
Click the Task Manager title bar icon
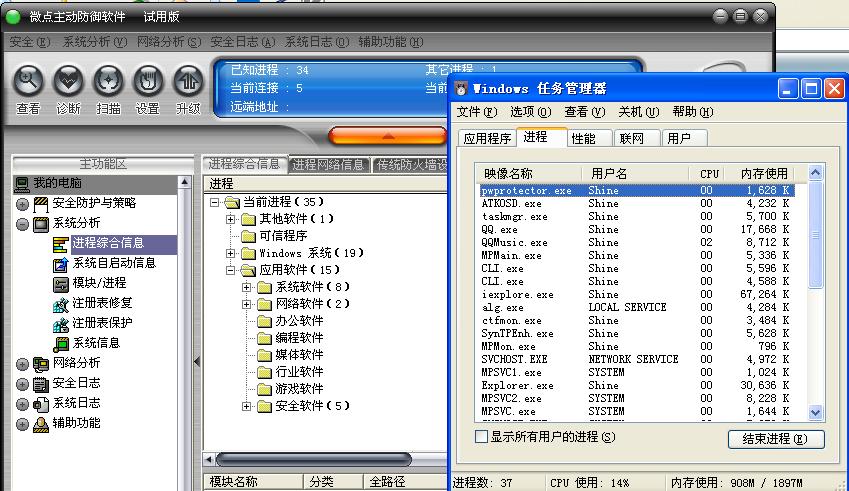coord(461,89)
